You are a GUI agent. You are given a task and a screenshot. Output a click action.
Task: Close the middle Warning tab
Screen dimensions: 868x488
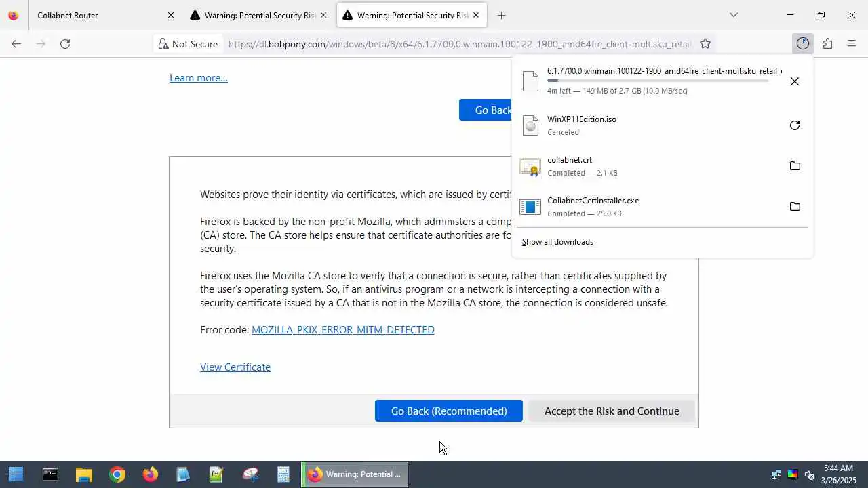(x=323, y=15)
